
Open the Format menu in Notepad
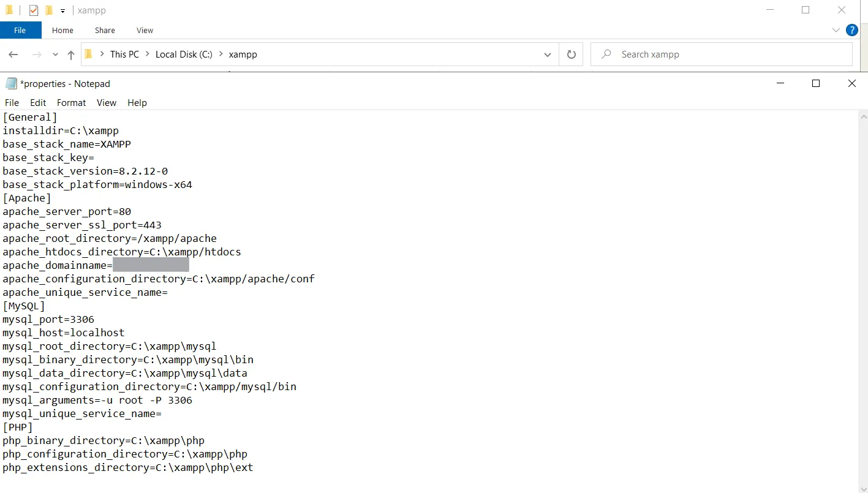click(x=71, y=103)
